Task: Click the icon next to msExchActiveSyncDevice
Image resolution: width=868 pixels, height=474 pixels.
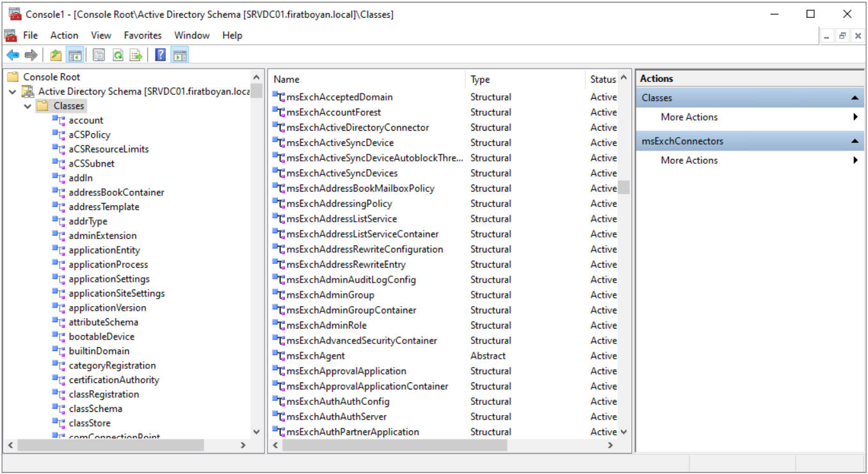Action: tap(278, 143)
